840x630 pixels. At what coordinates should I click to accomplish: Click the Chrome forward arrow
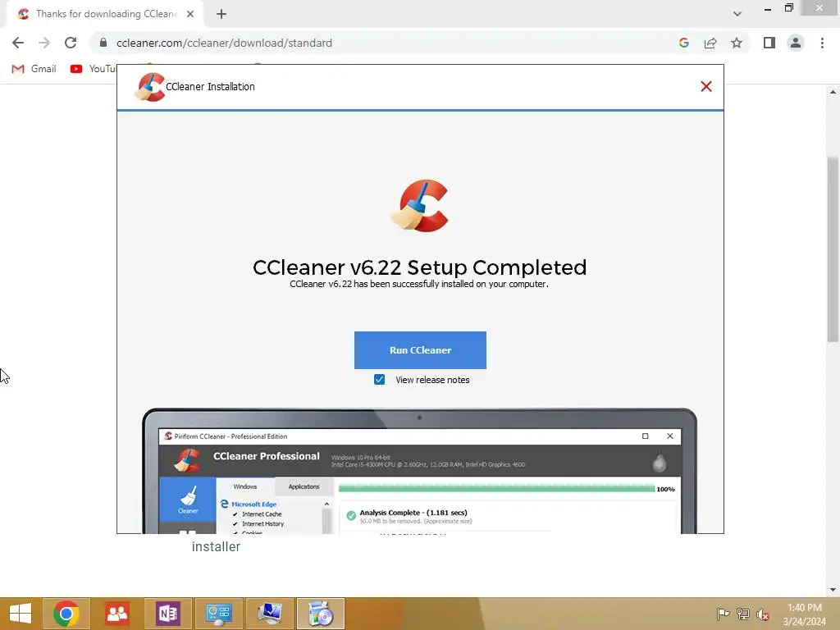tap(44, 43)
